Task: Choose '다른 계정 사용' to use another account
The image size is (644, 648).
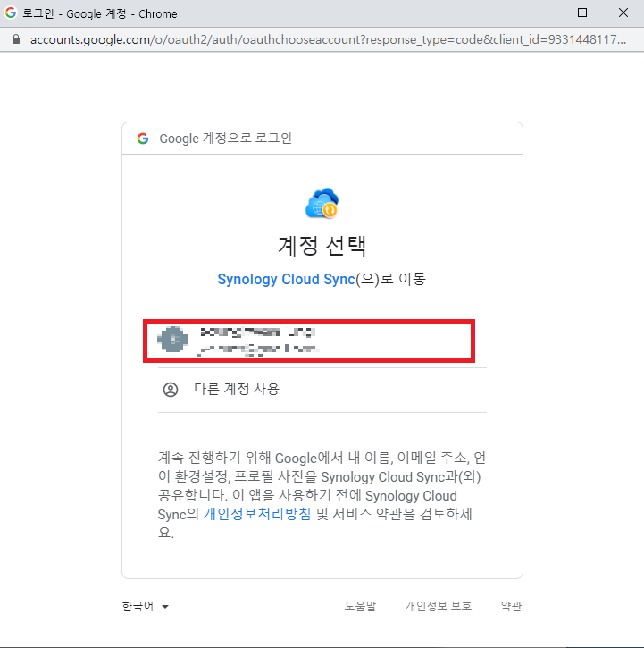Action: click(x=322, y=390)
